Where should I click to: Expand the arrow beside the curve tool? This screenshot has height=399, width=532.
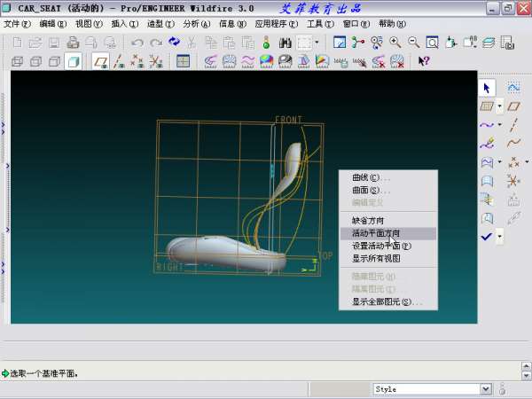click(x=500, y=125)
